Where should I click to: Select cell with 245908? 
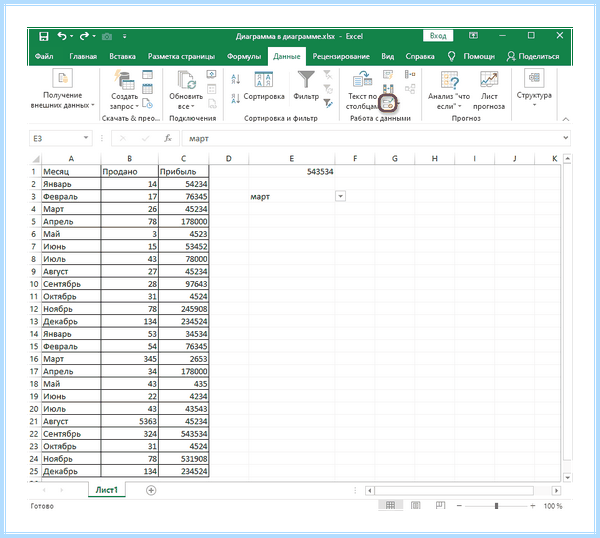pos(184,309)
